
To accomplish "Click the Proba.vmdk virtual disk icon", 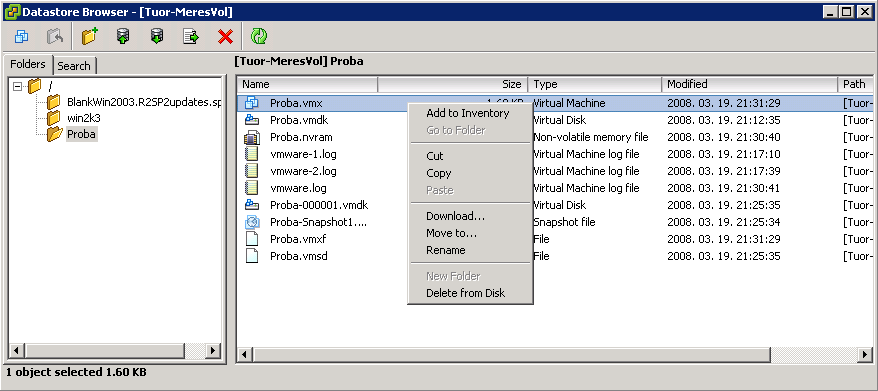I will (252, 120).
